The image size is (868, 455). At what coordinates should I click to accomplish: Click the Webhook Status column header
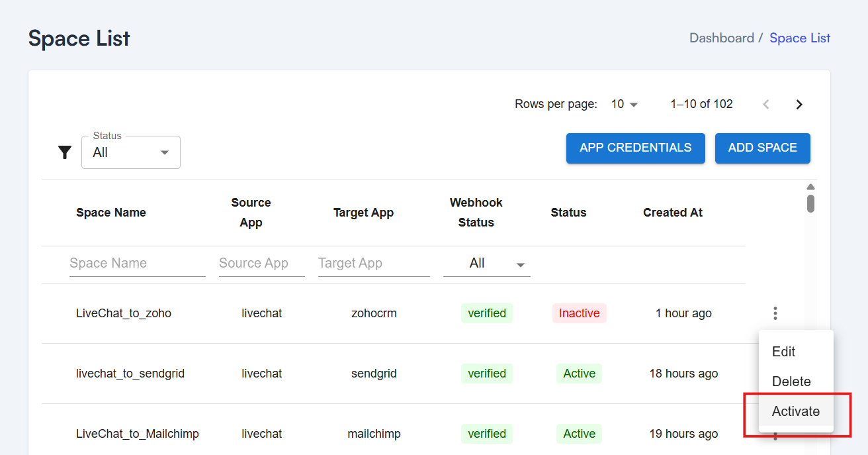pyautogui.click(x=476, y=213)
